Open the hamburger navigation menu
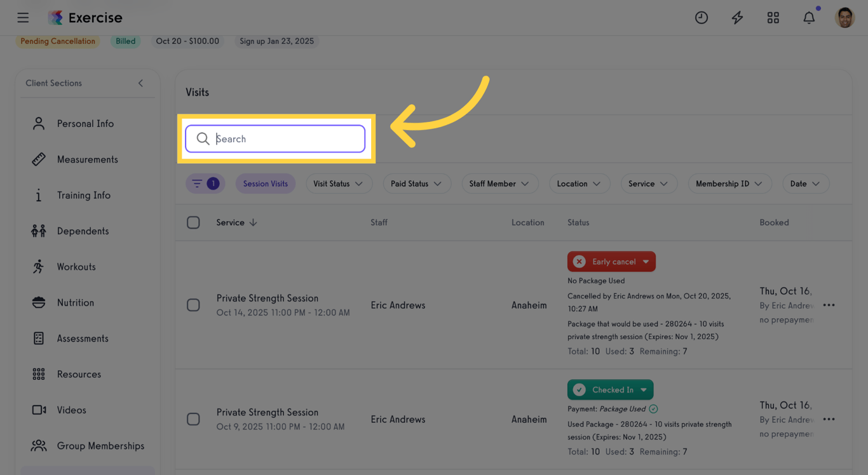Viewport: 868px width, 475px height. click(23, 17)
